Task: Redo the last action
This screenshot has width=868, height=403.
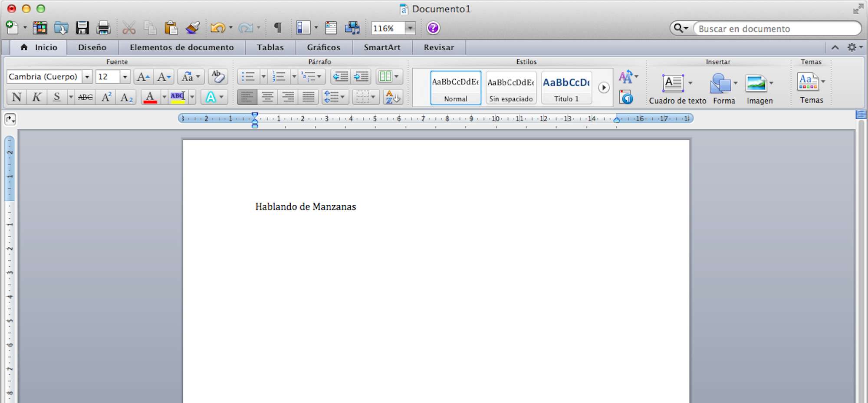Action: [246, 28]
